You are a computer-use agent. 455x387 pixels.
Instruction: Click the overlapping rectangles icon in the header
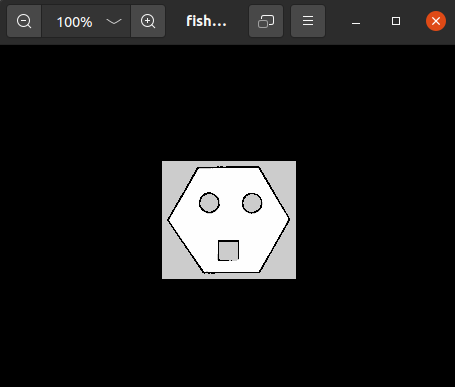coord(266,21)
